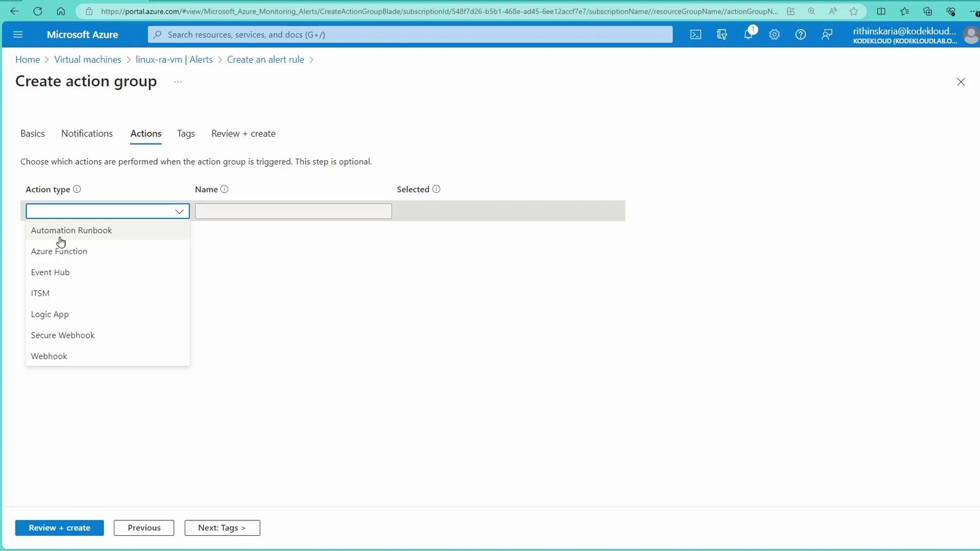Collapse the Action type dropdown chevron
The width and height of the screenshot is (980, 551).
click(x=179, y=211)
